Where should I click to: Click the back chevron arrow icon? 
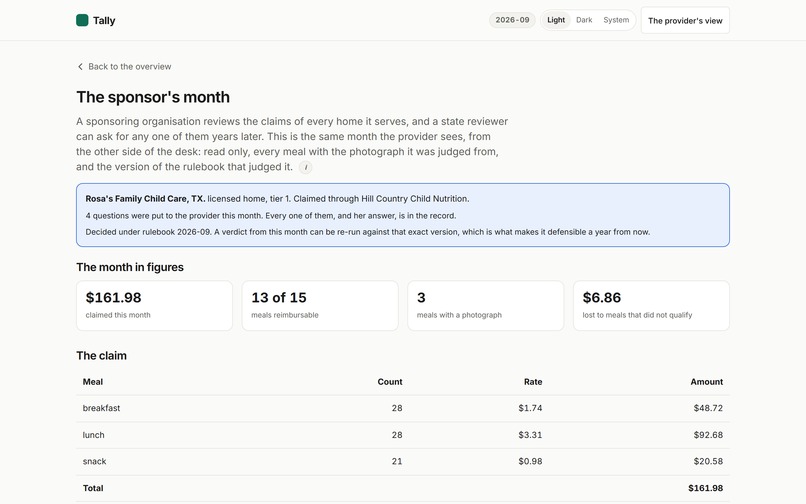[x=80, y=66]
